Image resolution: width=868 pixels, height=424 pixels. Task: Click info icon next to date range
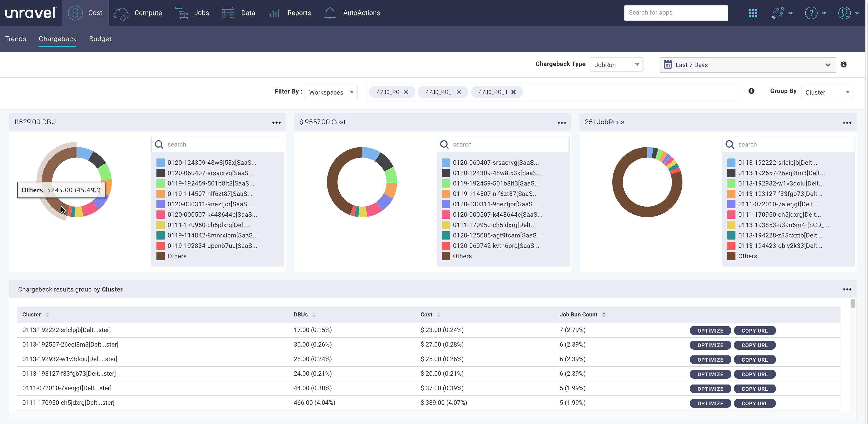tap(843, 64)
